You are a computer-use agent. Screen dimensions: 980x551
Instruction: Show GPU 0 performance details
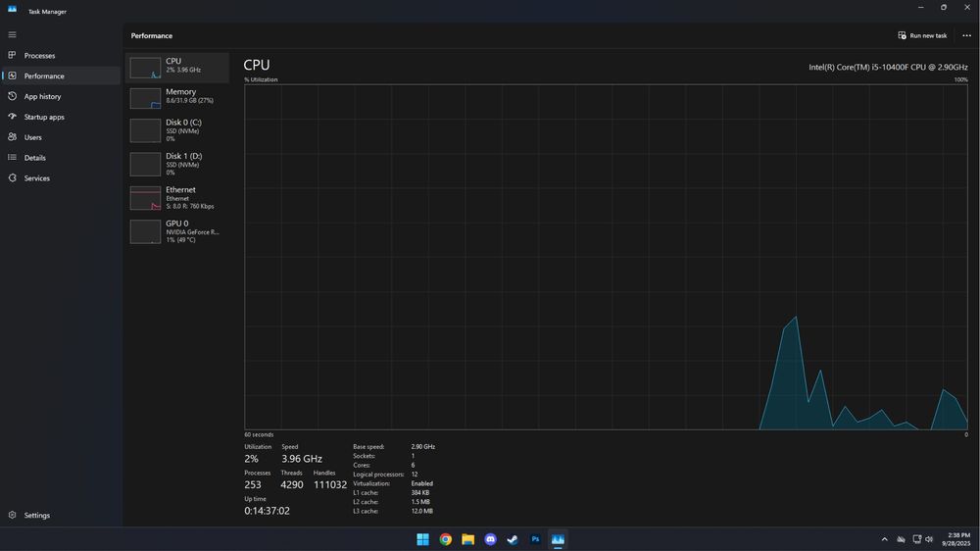point(177,231)
